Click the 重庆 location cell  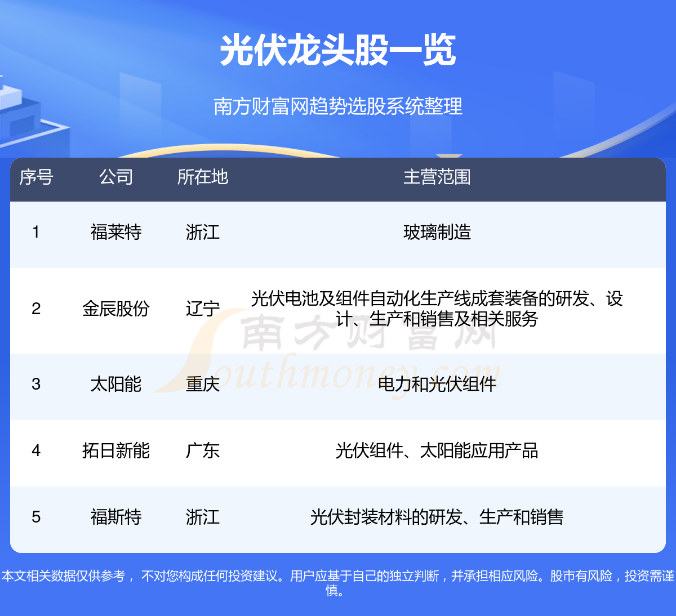click(203, 384)
